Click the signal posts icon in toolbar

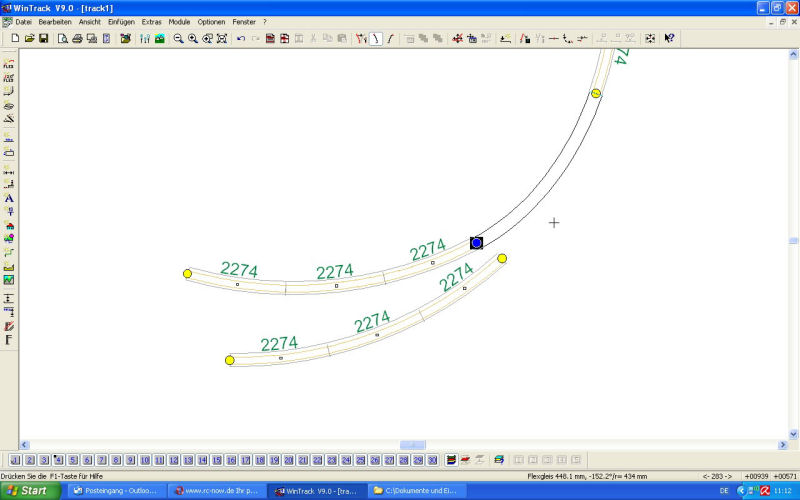(145, 38)
